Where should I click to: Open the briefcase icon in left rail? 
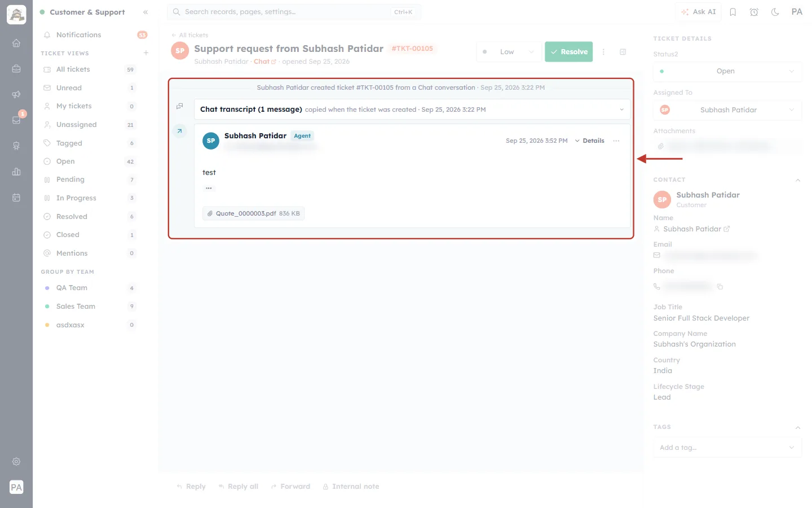[16, 69]
